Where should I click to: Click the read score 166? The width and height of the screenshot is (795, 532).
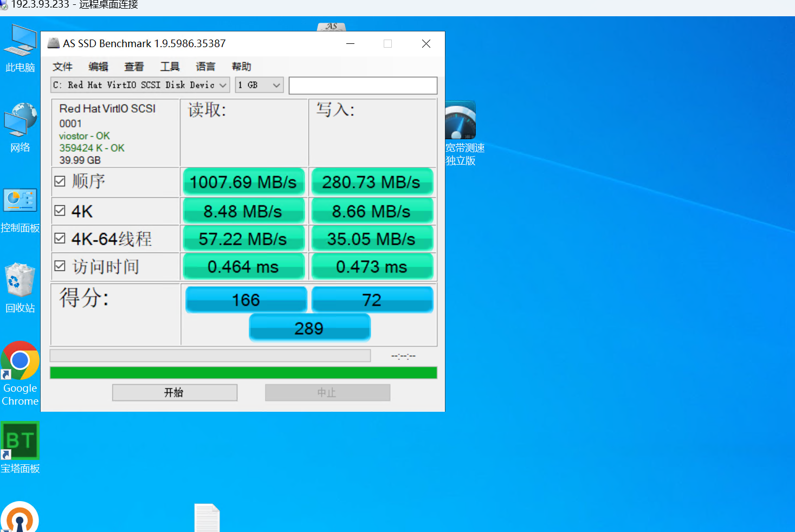coord(246,300)
